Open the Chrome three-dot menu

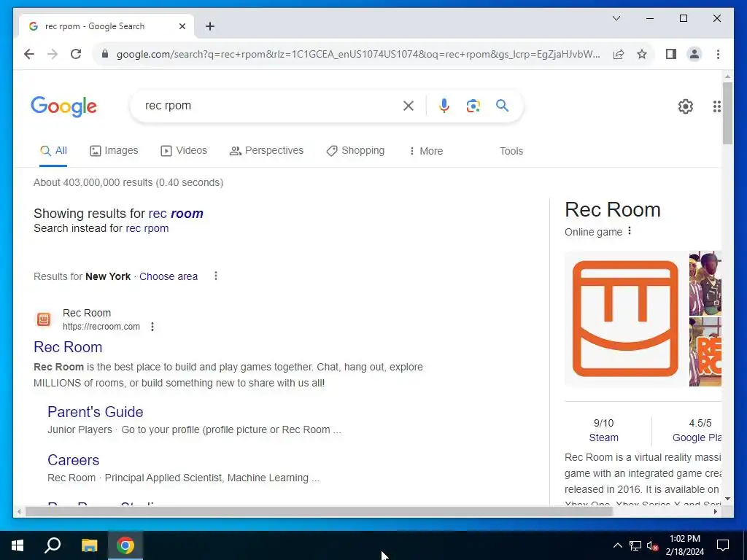click(718, 54)
